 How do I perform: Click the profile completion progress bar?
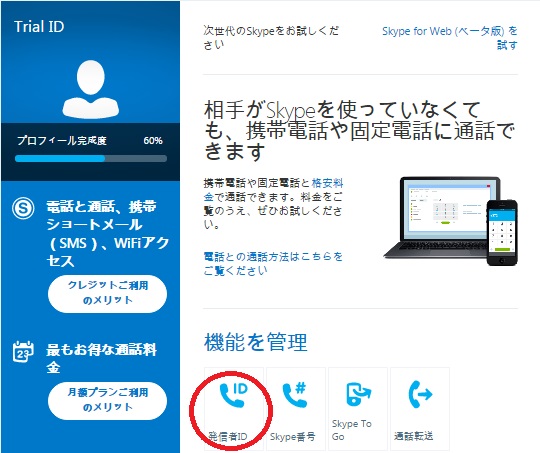(x=91, y=158)
